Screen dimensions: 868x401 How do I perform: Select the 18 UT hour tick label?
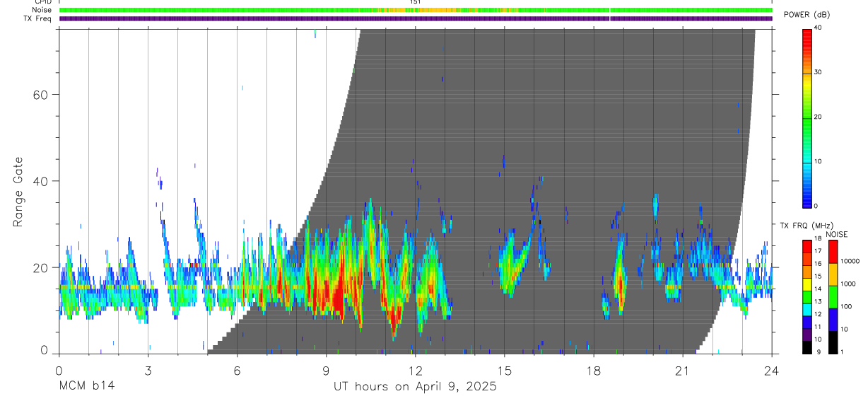[593, 371]
